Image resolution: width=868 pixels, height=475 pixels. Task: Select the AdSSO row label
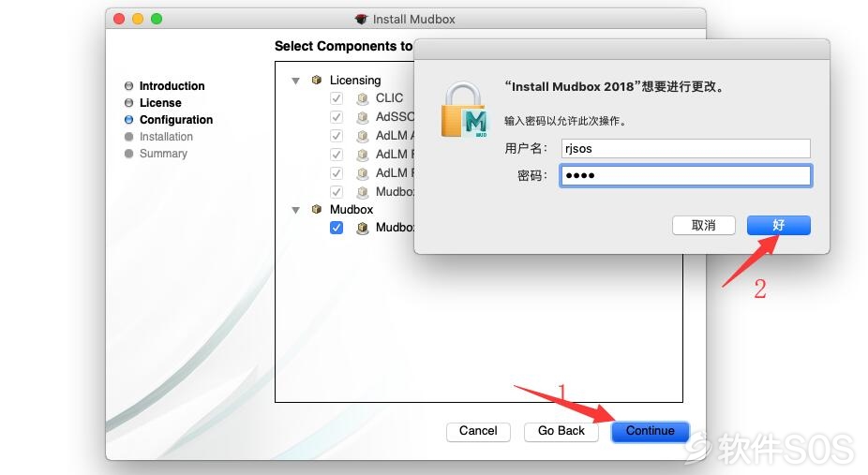[395, 117]
